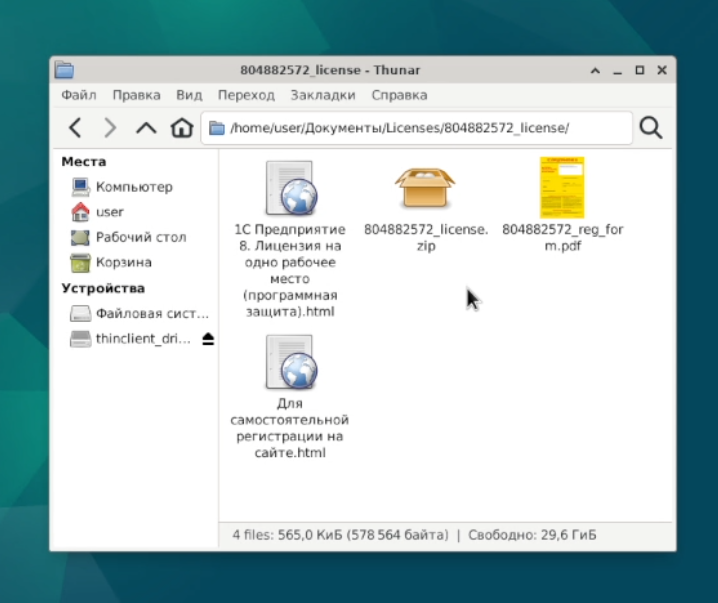Click the Рабочий стол desktop icon
The height and width of the screenshot is (603, 718).
80,237
